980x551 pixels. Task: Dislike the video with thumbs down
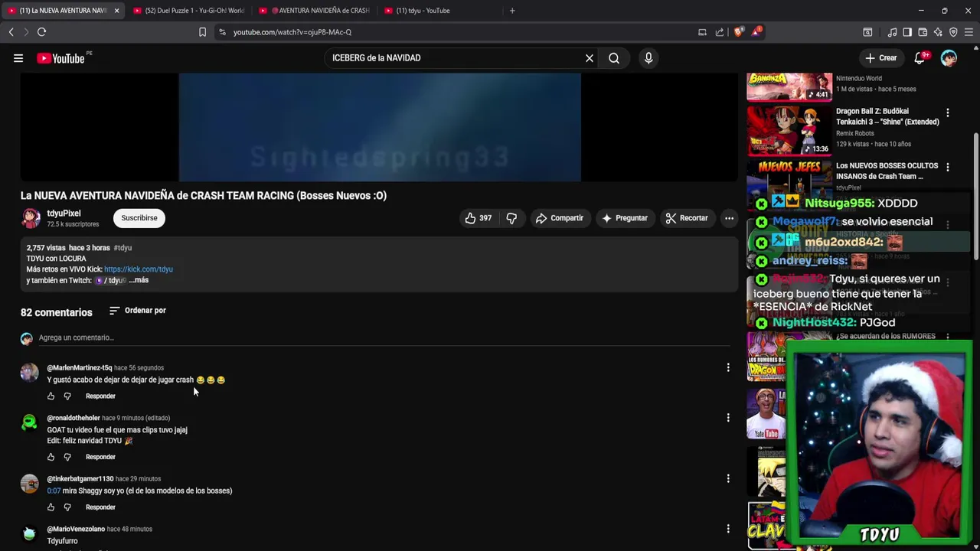(x=511, y=218)
